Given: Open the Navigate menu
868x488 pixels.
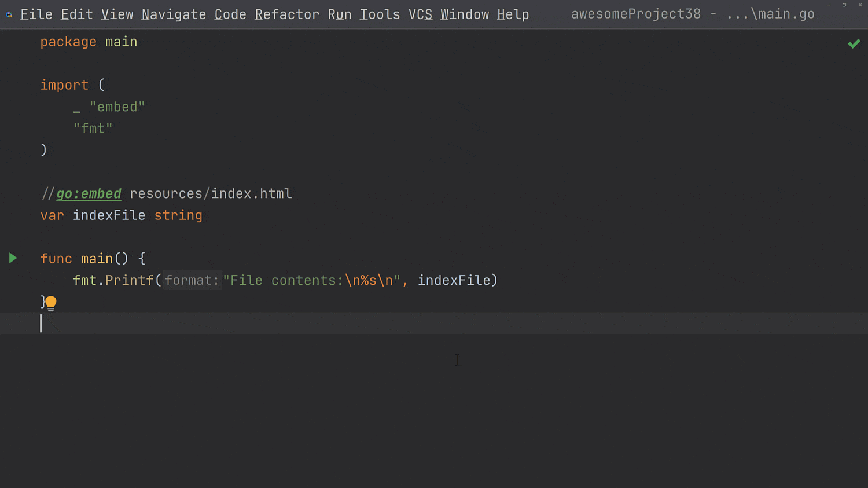Looking at the screenshot, I should (x=174, y=14).
